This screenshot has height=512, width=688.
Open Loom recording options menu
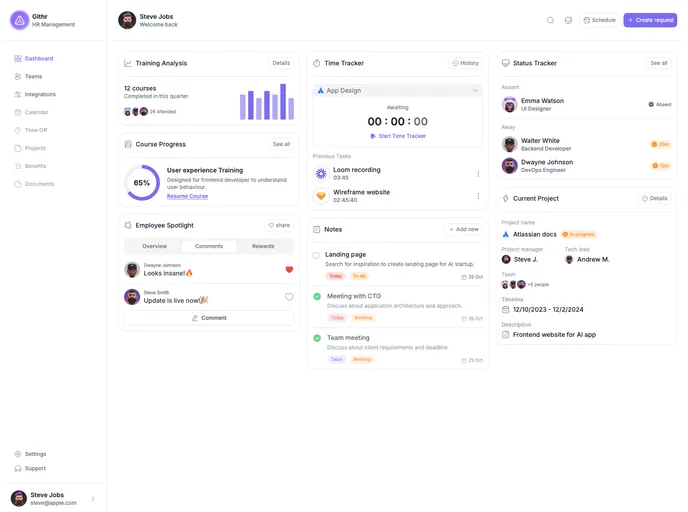(478, 174)
